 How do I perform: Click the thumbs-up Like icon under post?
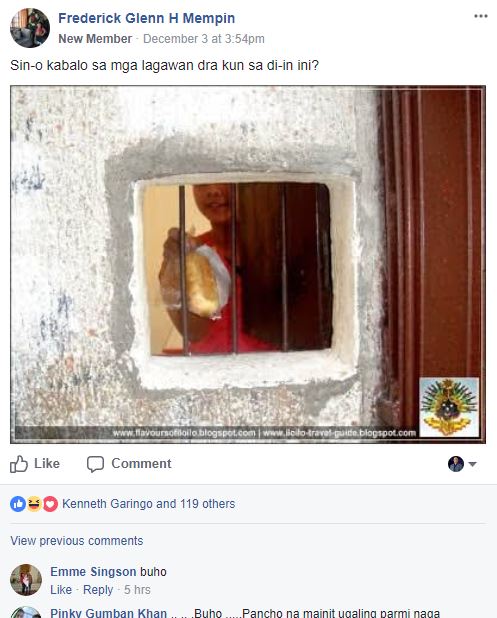[19, 464]
